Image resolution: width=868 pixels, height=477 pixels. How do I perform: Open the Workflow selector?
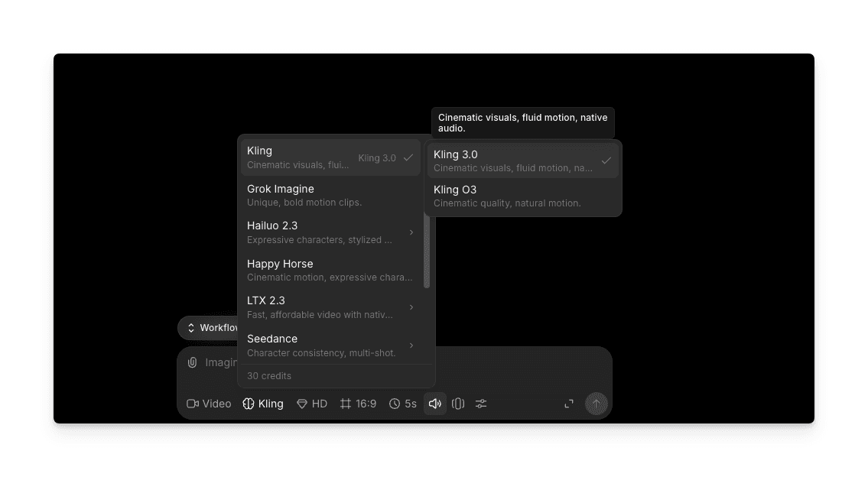(x=211, y=327)
